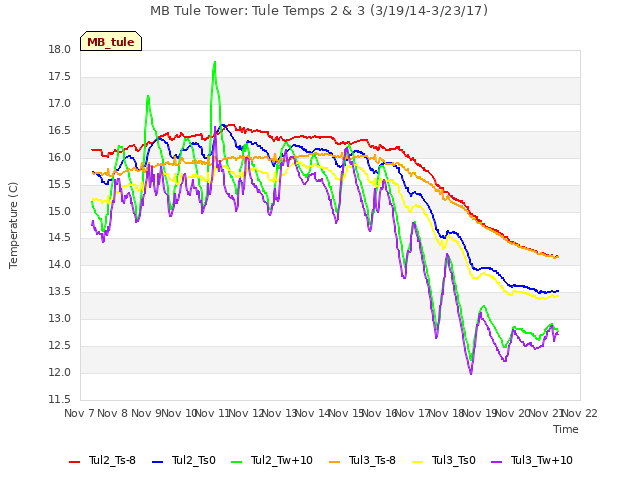640x480 pixels.
Task: Click the Nov 8 x-axis tick label
Action: [x=113, y=413]
